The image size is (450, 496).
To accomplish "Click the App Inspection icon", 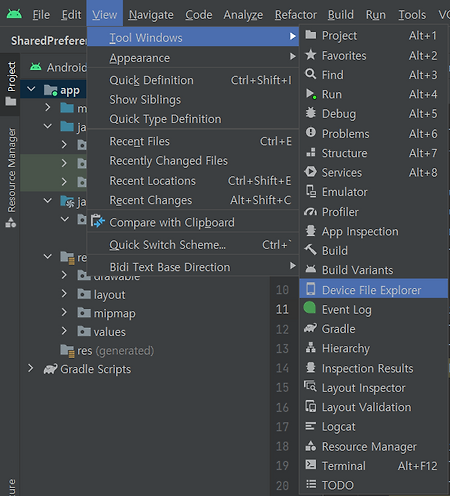I will coord(311,231).
